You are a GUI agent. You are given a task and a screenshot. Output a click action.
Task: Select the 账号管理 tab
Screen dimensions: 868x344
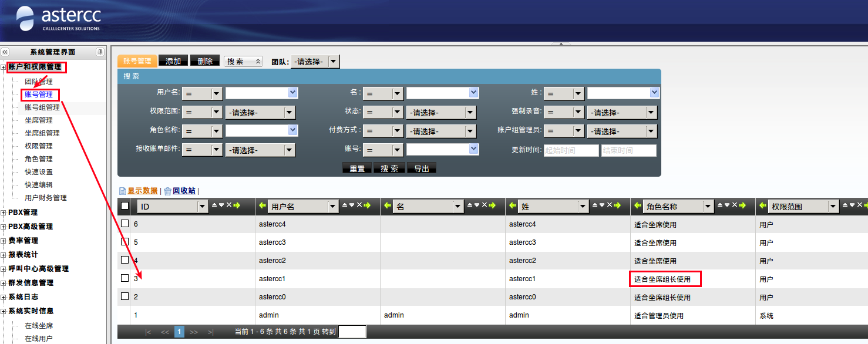click(137, 61)
